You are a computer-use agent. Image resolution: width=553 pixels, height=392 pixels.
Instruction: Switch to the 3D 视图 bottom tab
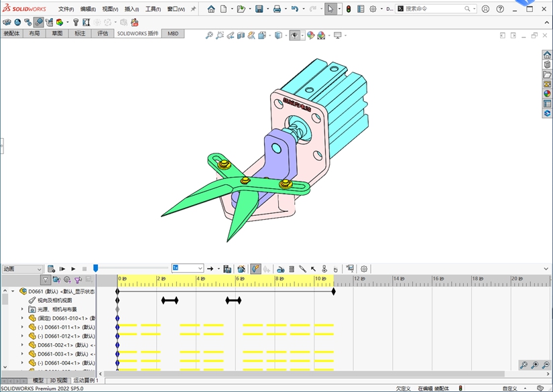(x=58, y=380)
